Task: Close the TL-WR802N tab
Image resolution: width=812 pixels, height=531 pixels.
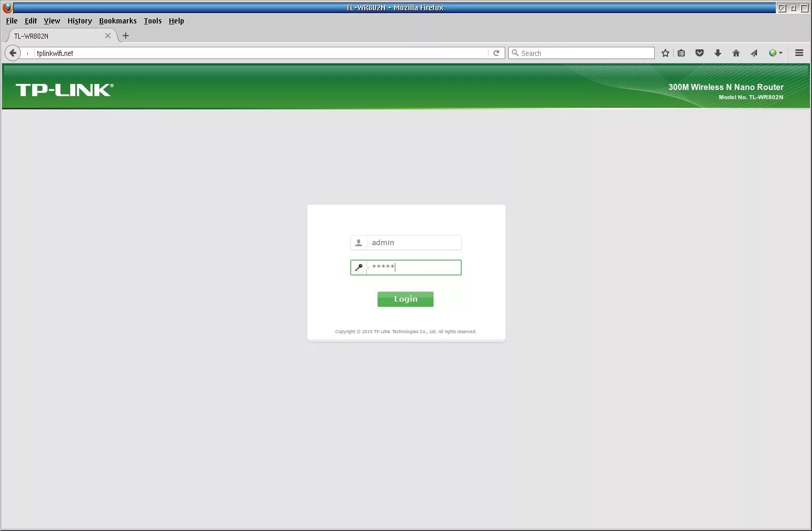Action: (x=108, y=36)
